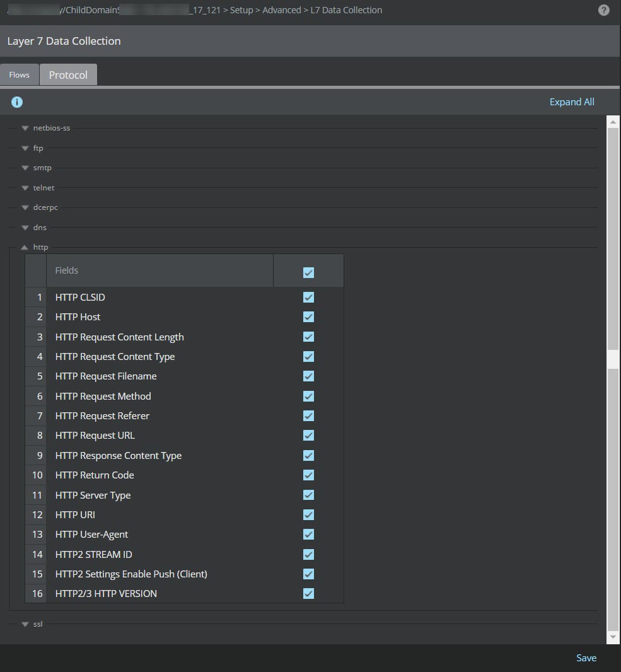621x672 pixels.
Task: Expand the dns protocol section
Action: [25, 228]
